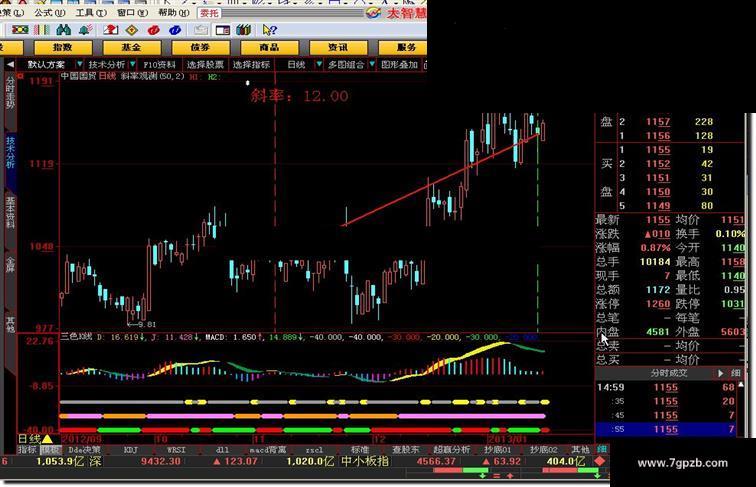Open dropdown arrow beside 日线
The height and width of the screenshot is (487, 756).
pos(319,64)
